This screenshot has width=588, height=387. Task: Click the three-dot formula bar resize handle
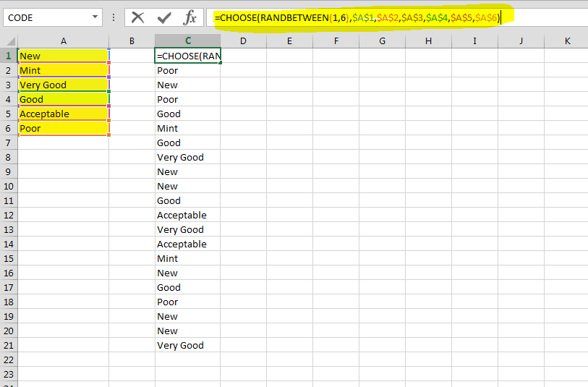tap(114, 17)
